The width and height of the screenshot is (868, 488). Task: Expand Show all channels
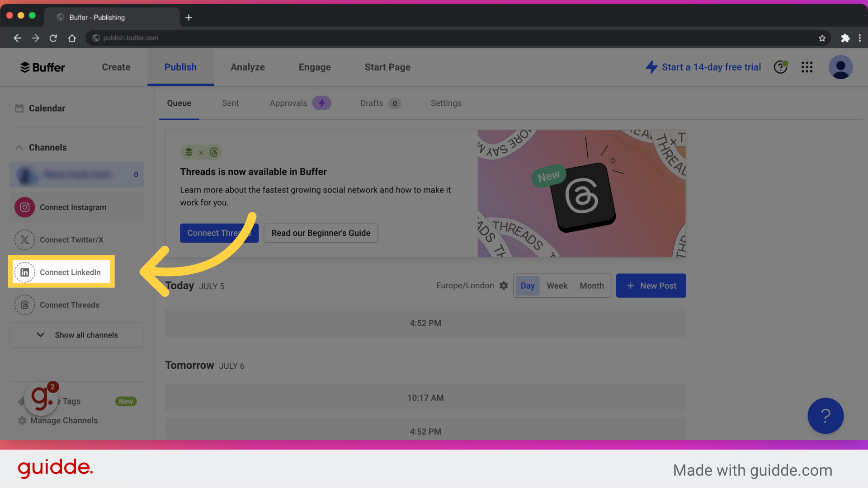pos(76,335)
